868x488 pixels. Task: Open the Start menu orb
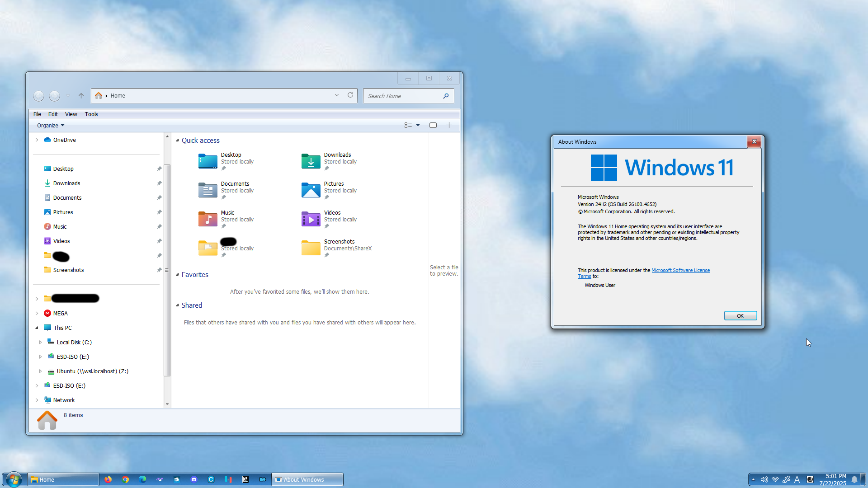(14, 479)
